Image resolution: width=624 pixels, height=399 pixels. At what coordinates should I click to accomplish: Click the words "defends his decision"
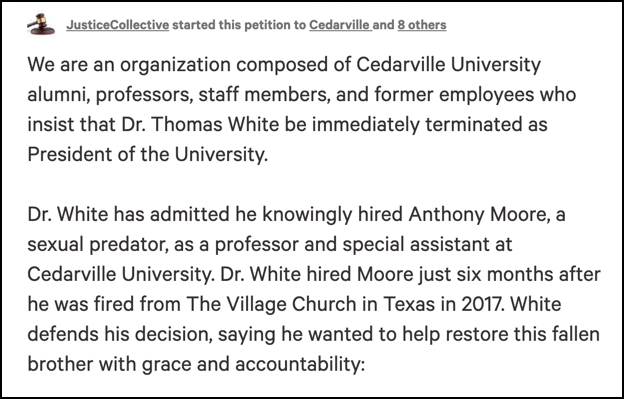tap(119, 334)
